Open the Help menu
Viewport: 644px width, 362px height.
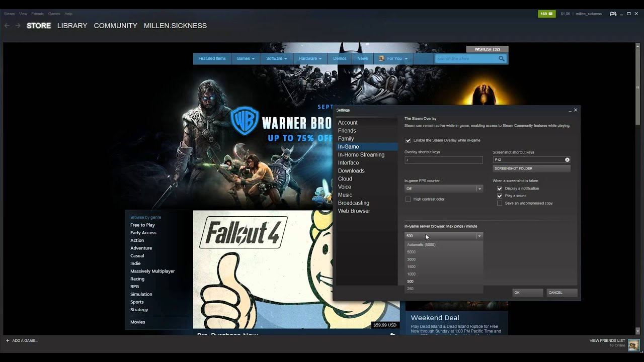click(68, 14)
